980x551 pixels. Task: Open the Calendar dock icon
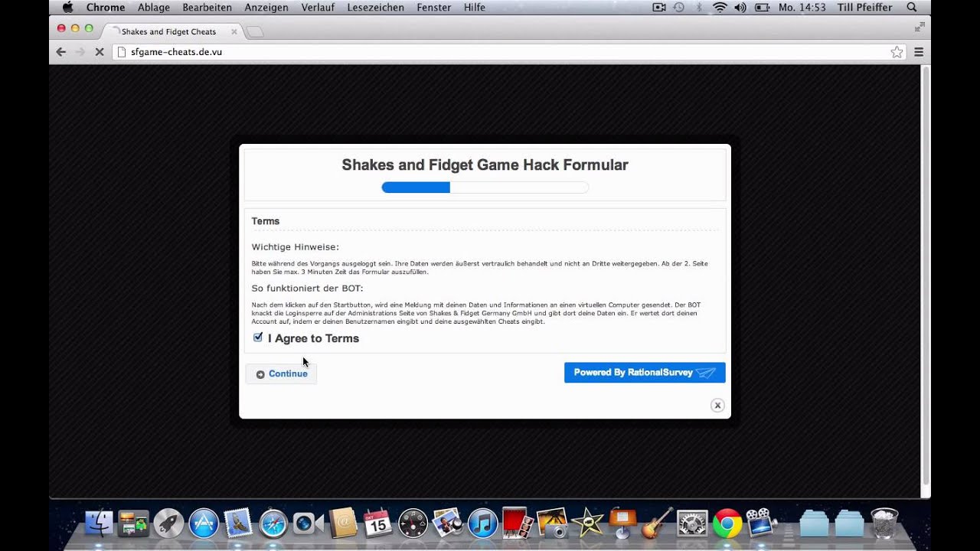[377, 523]
